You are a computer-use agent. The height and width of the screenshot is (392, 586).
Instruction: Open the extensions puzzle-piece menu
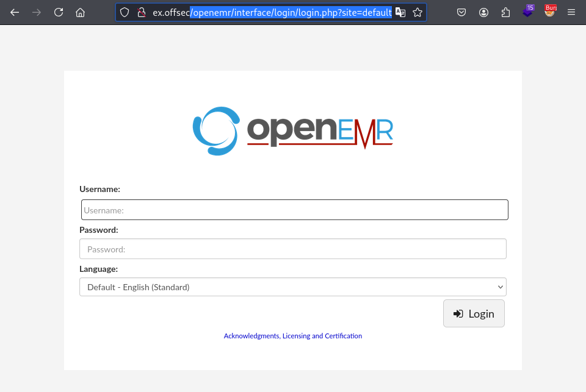pyautogui.click(x=505, y=12)
